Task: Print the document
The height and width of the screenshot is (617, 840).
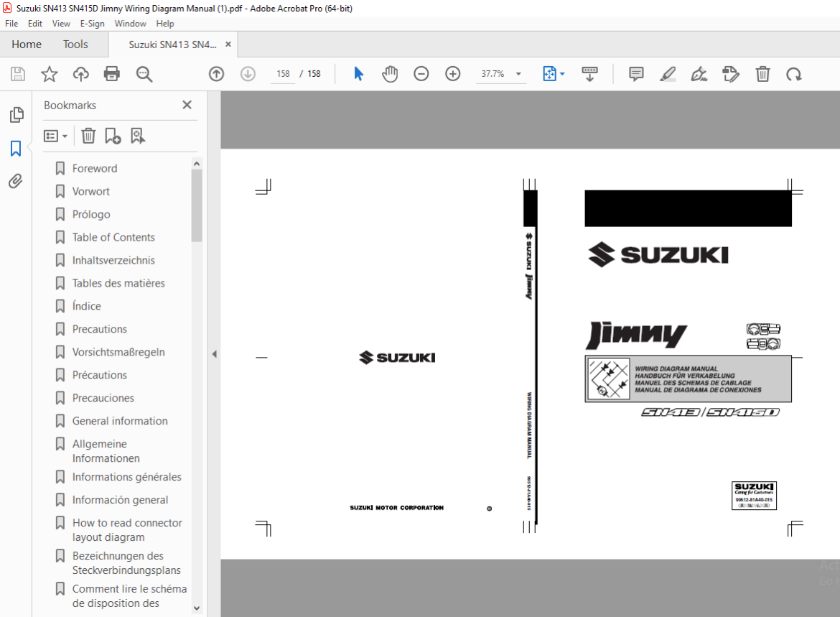Action: [x=112, y=74]
